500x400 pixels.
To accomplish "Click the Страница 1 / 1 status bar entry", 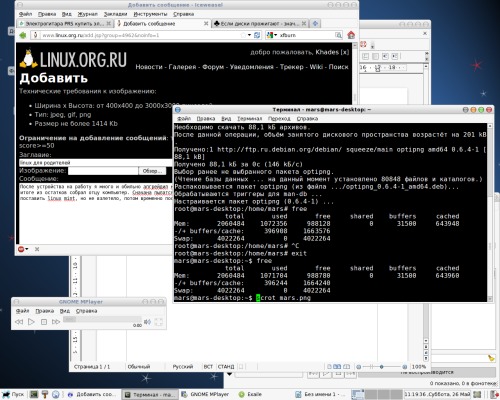I will 92,367.
